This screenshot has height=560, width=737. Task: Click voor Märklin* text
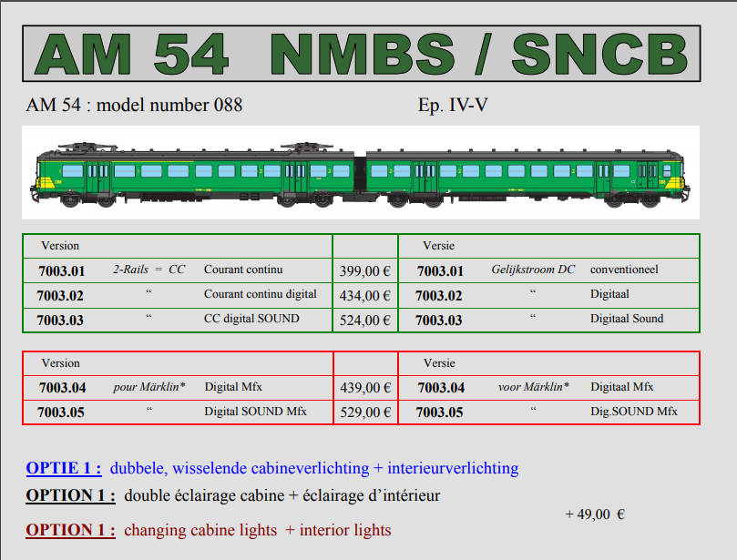[x=534, y=387]
